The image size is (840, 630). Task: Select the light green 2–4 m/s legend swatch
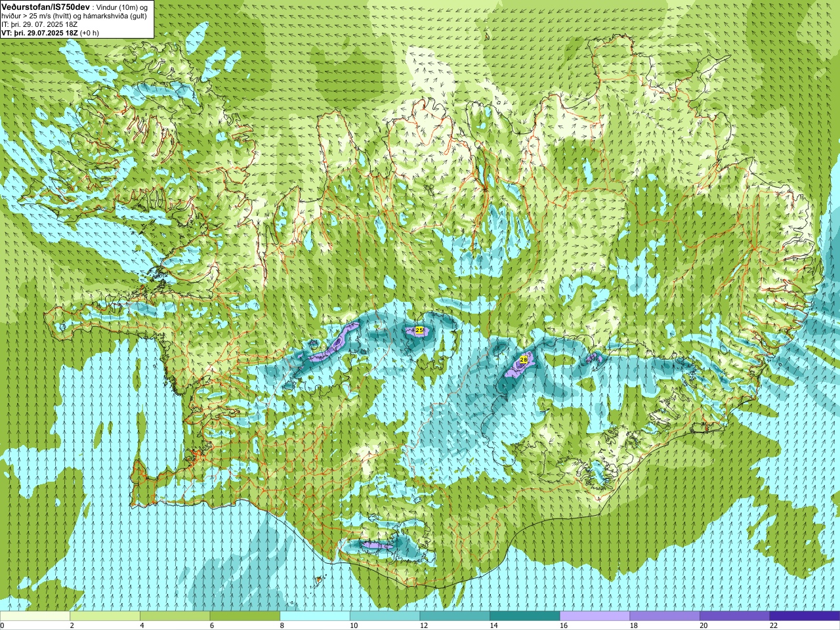tap(105, 616)
